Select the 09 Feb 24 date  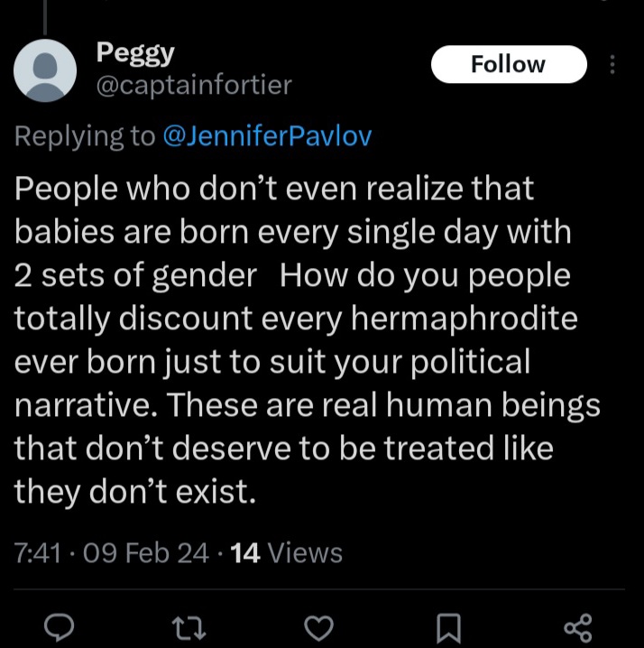145,551
